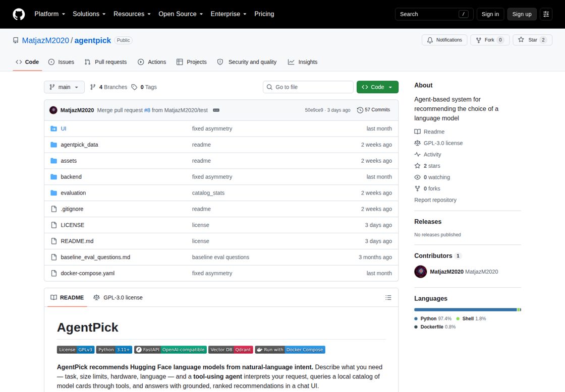Click the LICENSE file icon
Screen dimensions: 565x392
click(x=53, y=225)
